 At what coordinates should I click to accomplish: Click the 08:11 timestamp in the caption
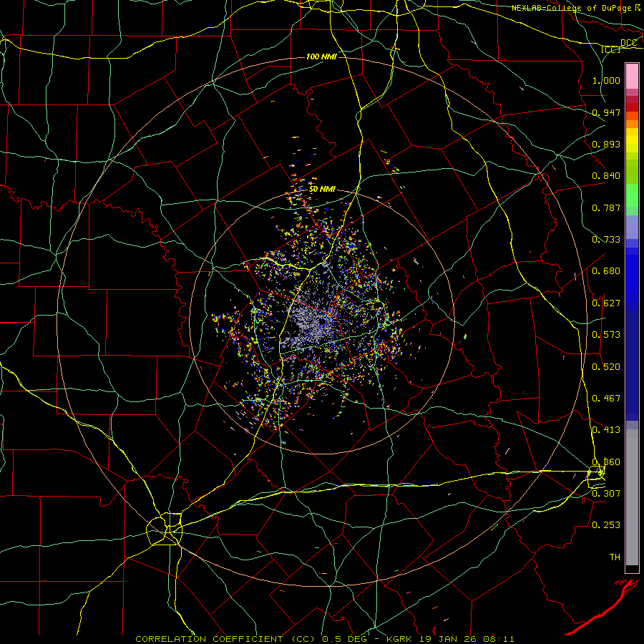pos(499,639)
